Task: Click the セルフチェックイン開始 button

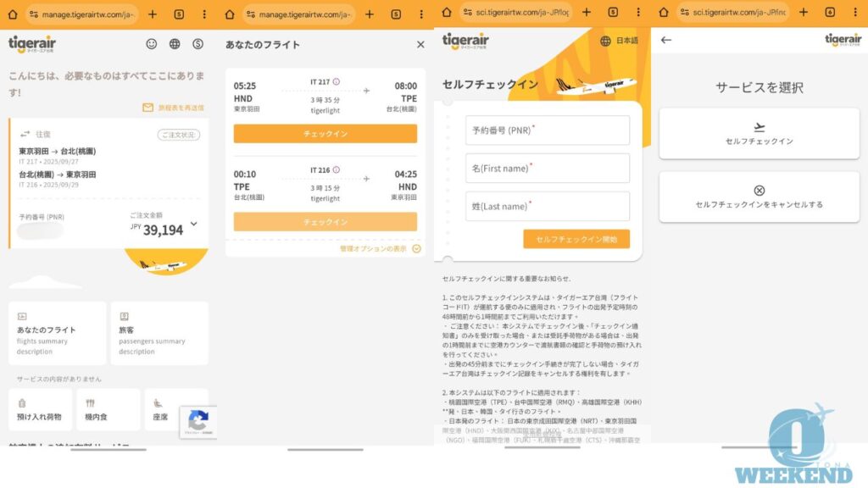Action: pyautogui.click(x=576, y=240)
